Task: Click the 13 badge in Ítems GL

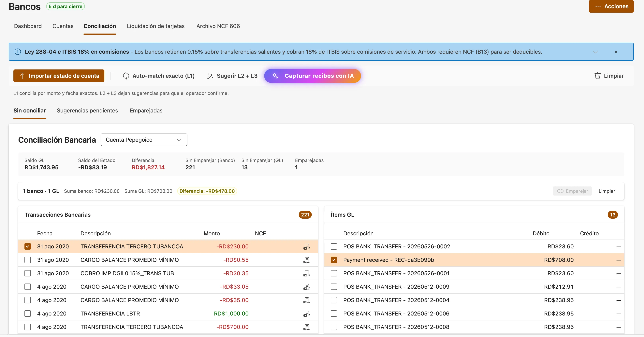Action: coord(613,215)
